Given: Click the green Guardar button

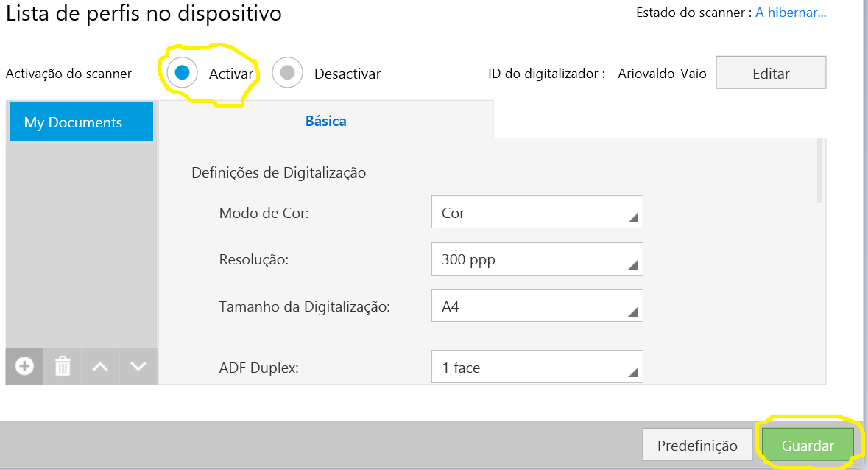Looking at the screenshot, I should pos(808,446).
